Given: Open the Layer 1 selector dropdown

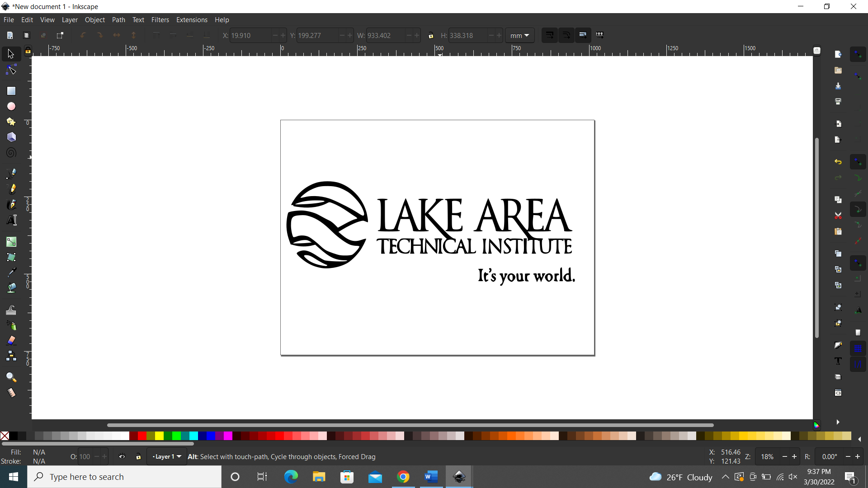Looking at the screenshot, I should (166, 456).
